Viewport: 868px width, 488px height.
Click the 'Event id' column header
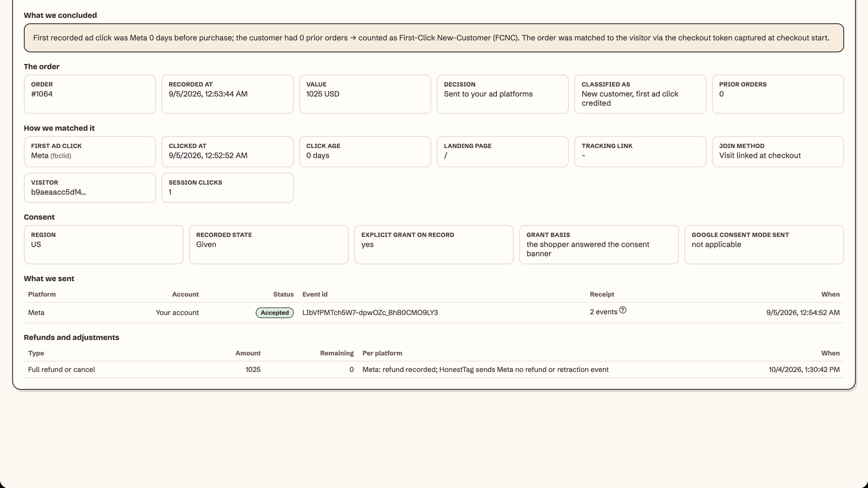[315, 294]
